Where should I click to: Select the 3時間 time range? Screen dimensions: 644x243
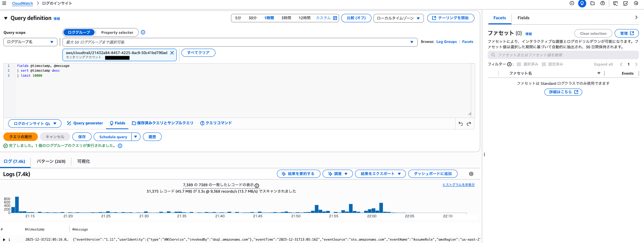[286, 18]
